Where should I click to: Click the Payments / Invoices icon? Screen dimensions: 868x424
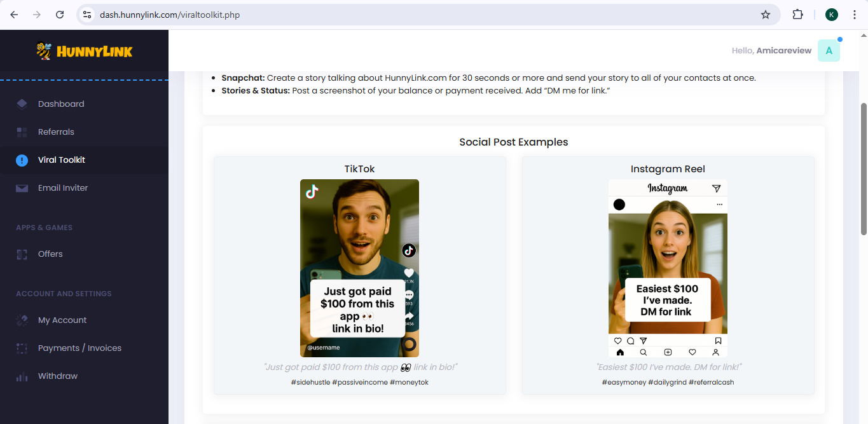coord(22,348)
